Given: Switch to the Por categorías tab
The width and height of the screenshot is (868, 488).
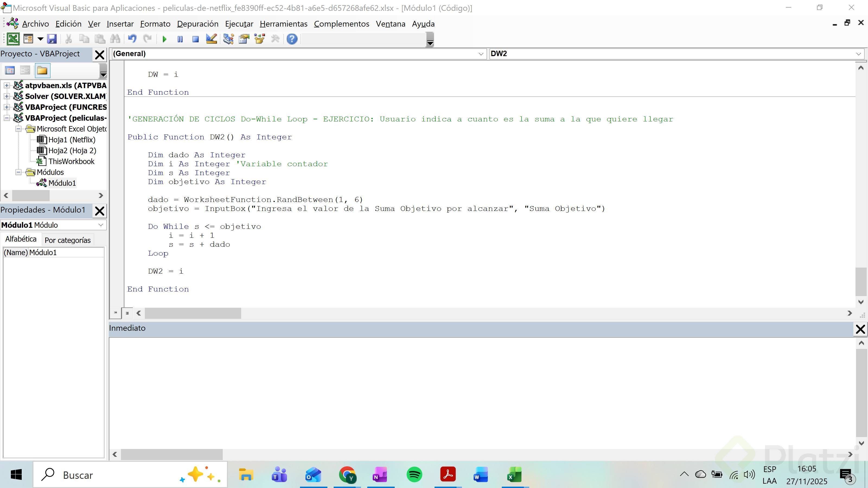Looking at the screenshot, I should 67,240.
